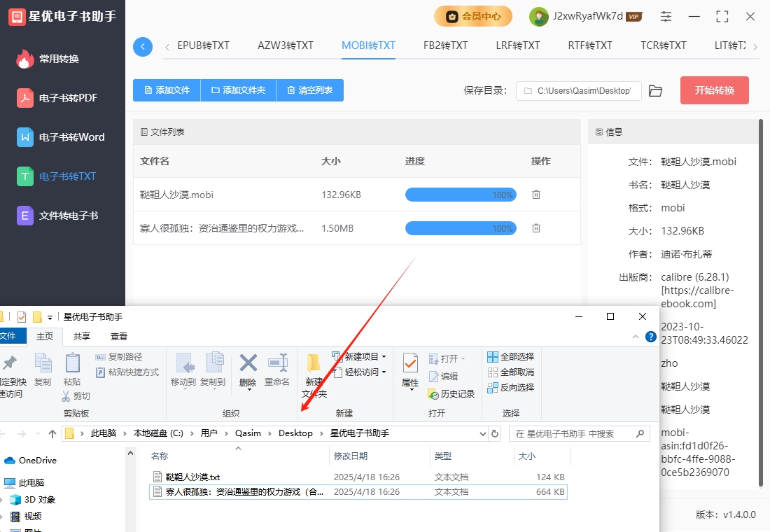
Task: Click 全部选择 in Explorer ribbon
Action: [511, 356]
